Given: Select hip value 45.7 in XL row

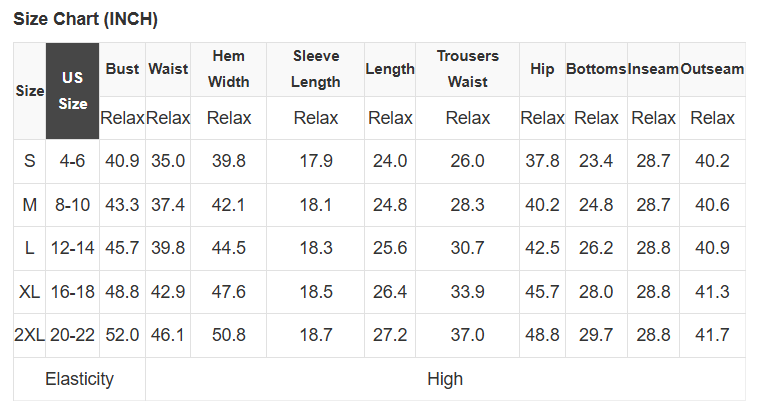Looking at the screenshot, I should (542, 292).
